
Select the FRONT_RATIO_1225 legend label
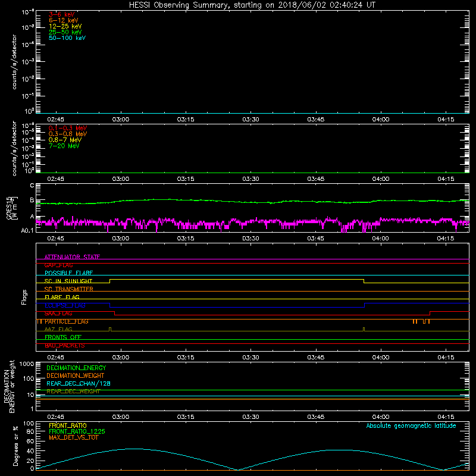[77, 431]
